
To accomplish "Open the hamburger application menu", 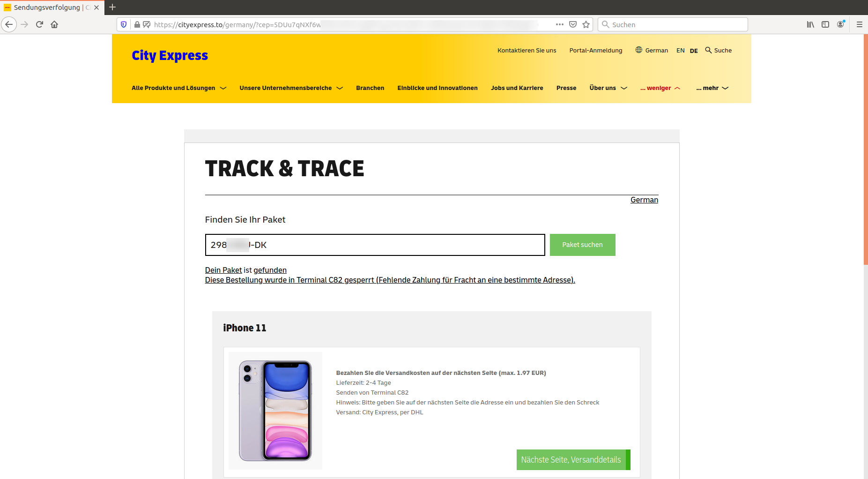I will (860, 24).
